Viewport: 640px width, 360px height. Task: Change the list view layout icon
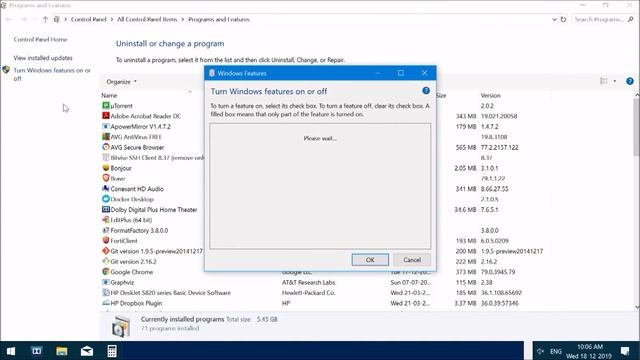[x=604, y=81]
